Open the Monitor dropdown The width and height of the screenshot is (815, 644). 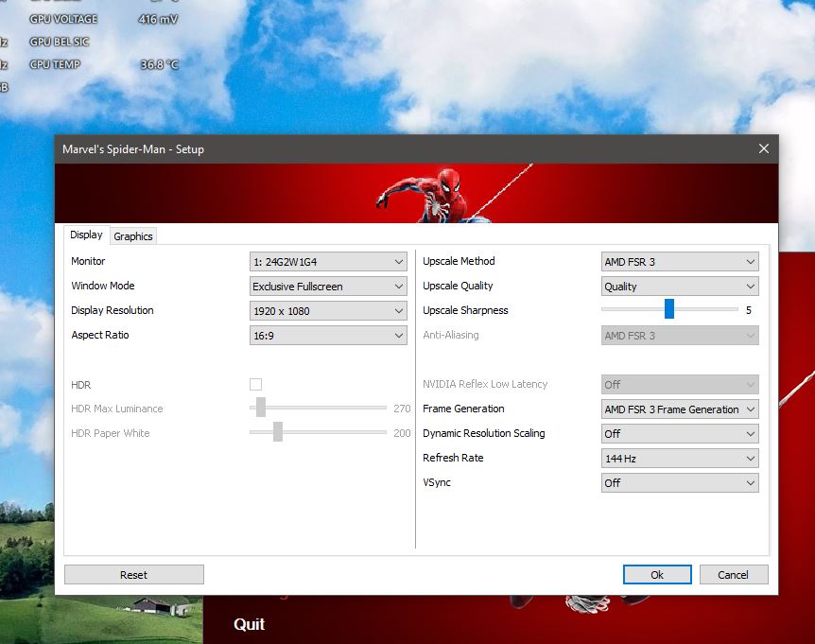pos(328,261)
